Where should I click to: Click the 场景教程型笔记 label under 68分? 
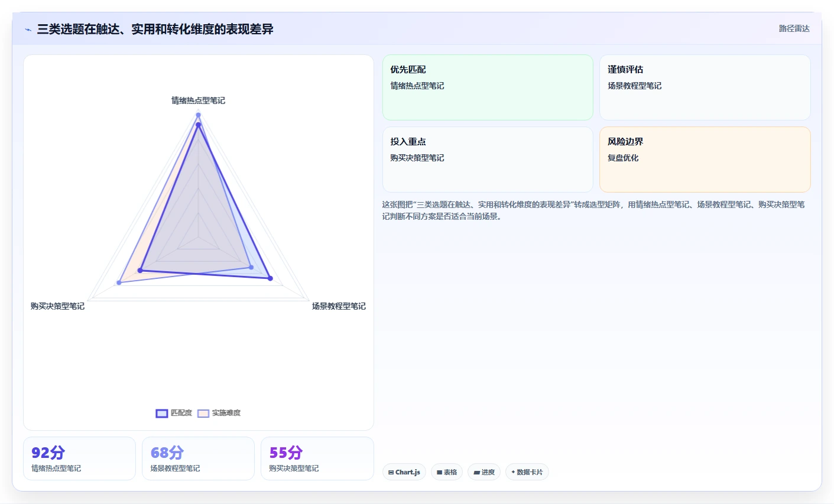coord(175,469)
